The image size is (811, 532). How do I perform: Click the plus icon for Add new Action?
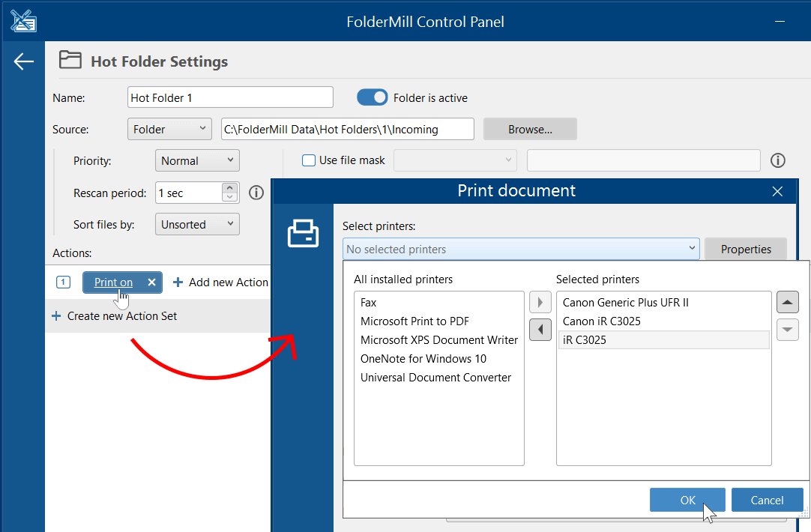coord(178,282)
